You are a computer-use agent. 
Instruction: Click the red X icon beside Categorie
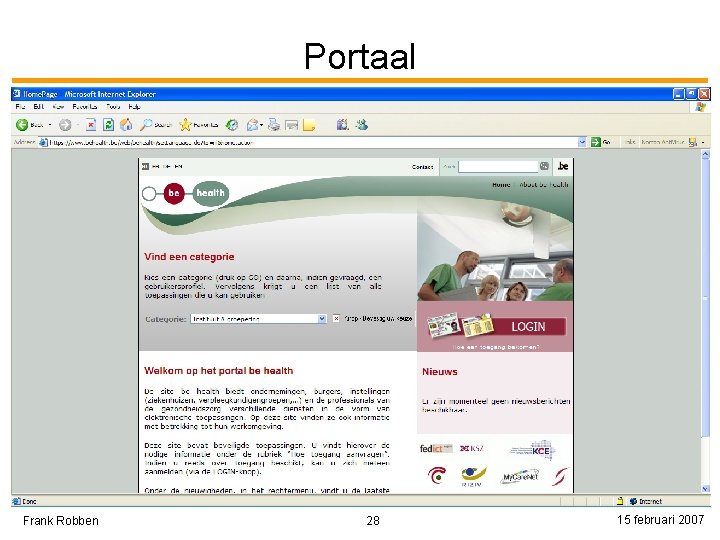click(336, 319)
